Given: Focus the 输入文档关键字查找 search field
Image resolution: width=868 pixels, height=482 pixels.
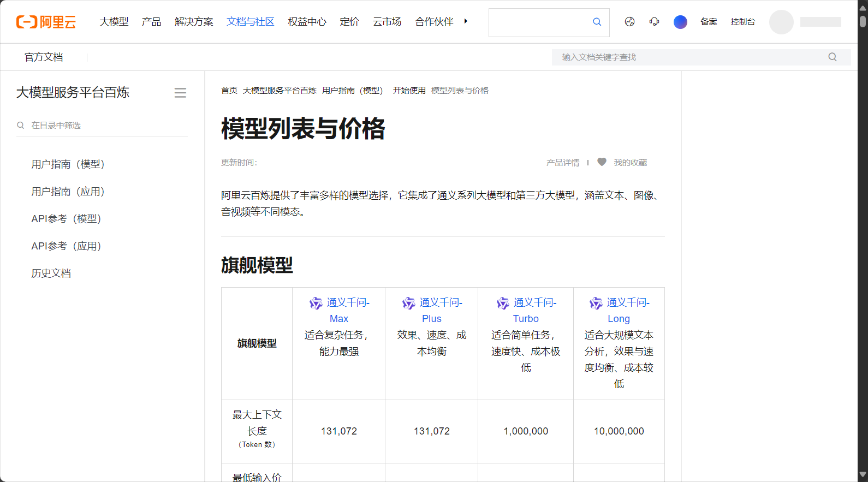Looking at the screenshot, I should pos(701,57).
